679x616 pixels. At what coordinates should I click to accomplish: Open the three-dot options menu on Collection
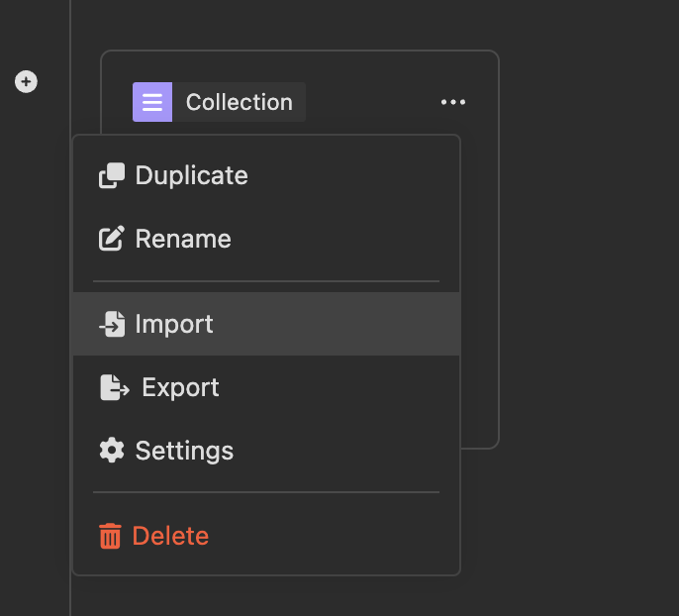[453, 102]
